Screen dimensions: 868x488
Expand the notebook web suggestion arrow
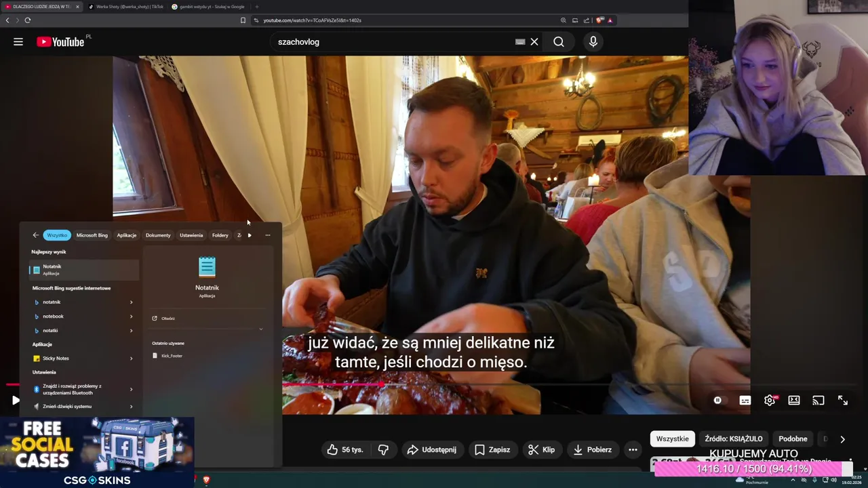[131, 317]
